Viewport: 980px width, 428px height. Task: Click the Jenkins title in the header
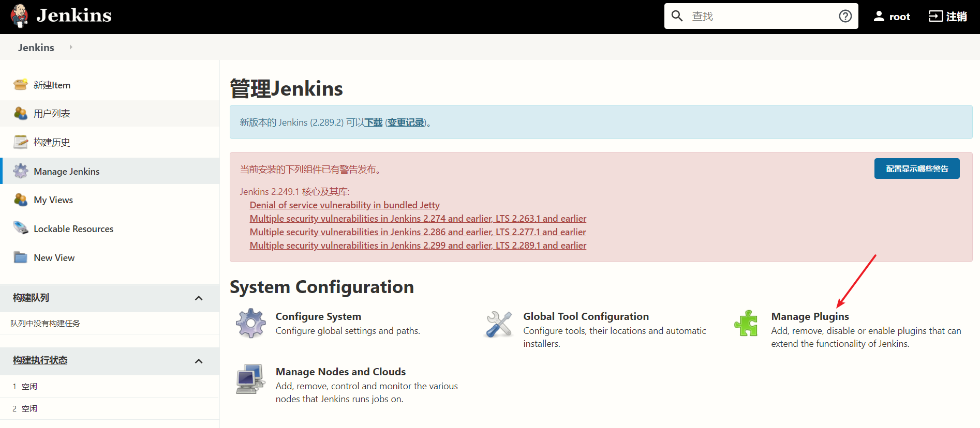[x=74, y=16]
